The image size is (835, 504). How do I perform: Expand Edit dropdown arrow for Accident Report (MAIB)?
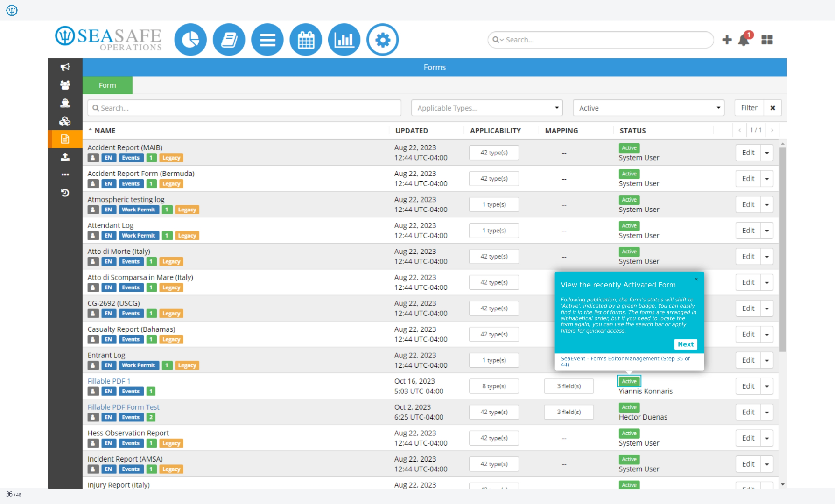coord(767,153)
